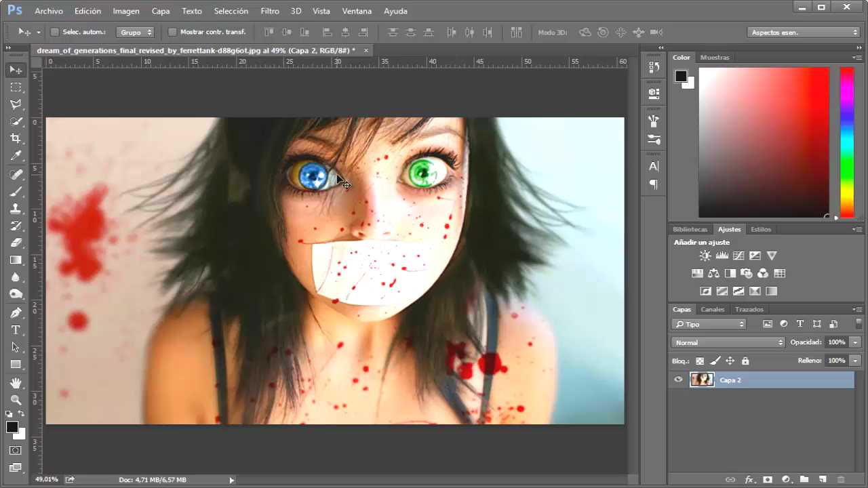Open the layer style fx menu
Image resolution: width=868 pixels, height=488 pixels.
pyautogui.click(x=749, y=479)
